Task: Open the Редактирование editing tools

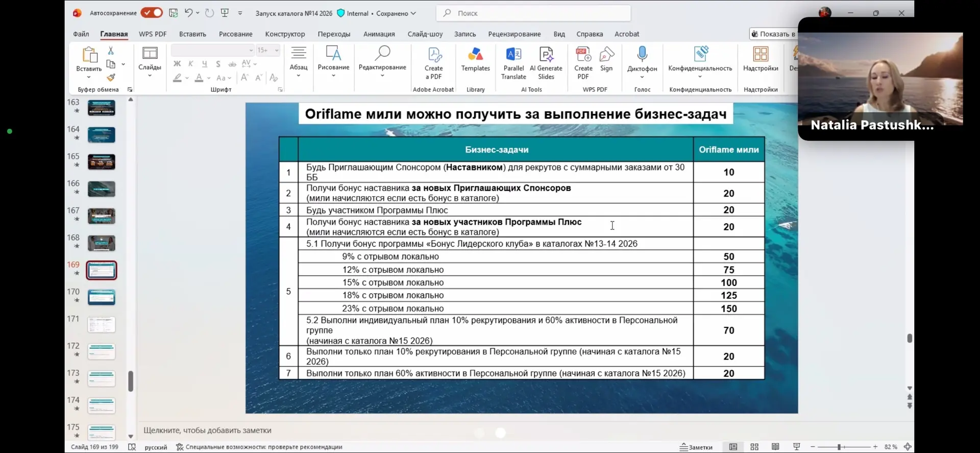Action: pos(382,61)
